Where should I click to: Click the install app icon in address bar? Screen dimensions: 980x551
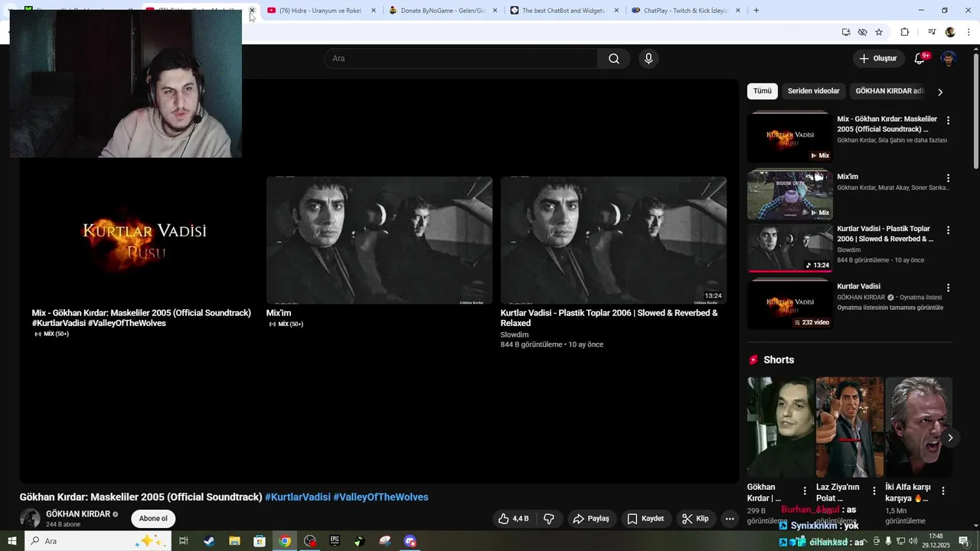click(x=846, y=32)
